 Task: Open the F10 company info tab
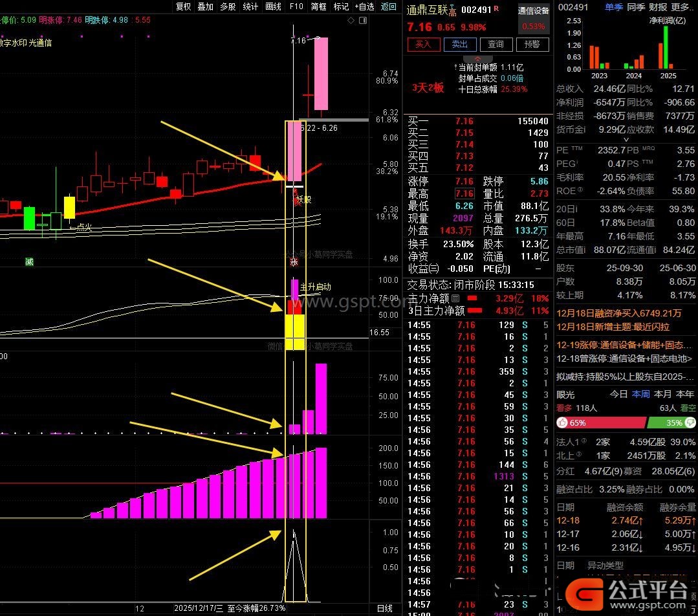(296, 6)
